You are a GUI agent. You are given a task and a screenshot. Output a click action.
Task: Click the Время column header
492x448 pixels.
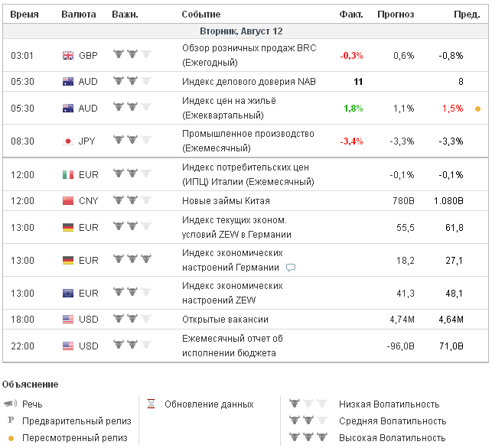tap(24, 15)
